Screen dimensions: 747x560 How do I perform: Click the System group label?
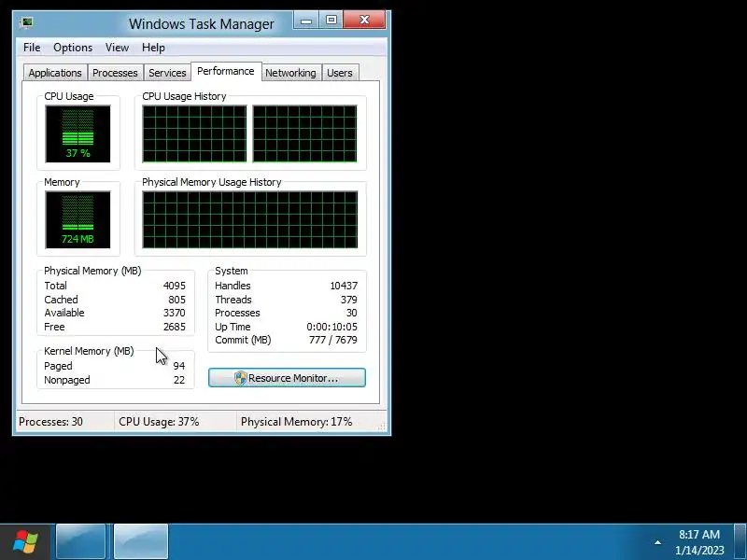coord(232,271)
